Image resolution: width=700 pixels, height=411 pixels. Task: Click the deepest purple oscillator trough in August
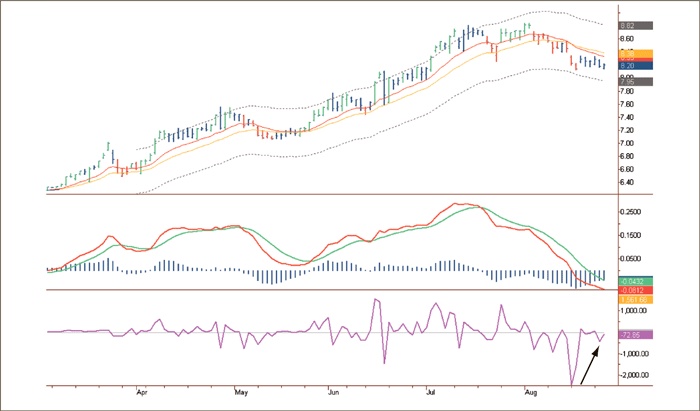[x=571, y=385]
